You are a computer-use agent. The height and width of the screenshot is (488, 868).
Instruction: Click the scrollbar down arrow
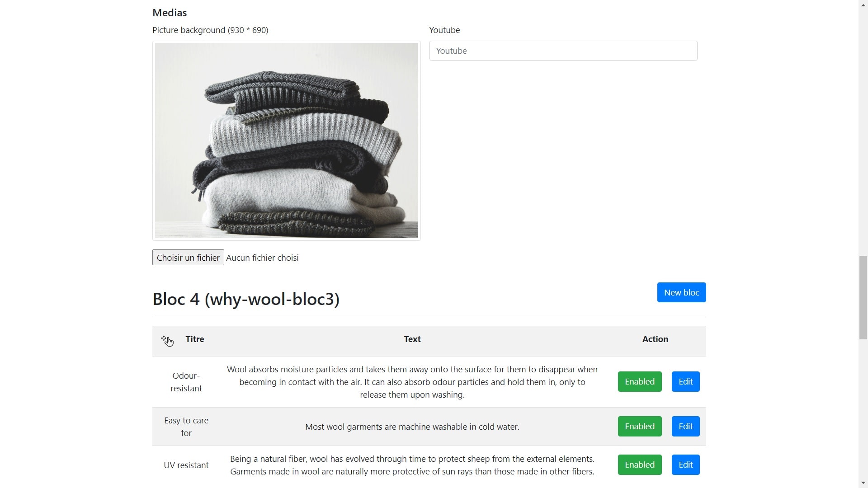863,483
